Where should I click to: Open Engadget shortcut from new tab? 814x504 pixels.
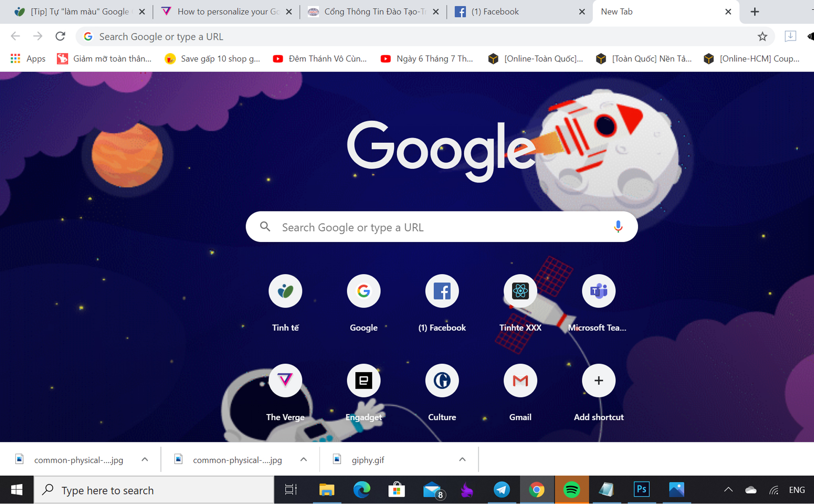tap(363, 381)
